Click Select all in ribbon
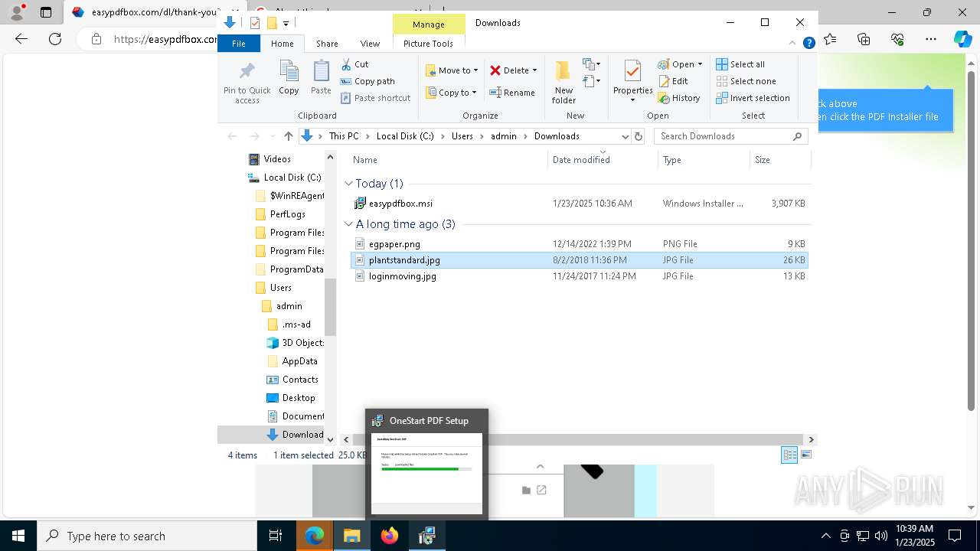 coord(740,64)
